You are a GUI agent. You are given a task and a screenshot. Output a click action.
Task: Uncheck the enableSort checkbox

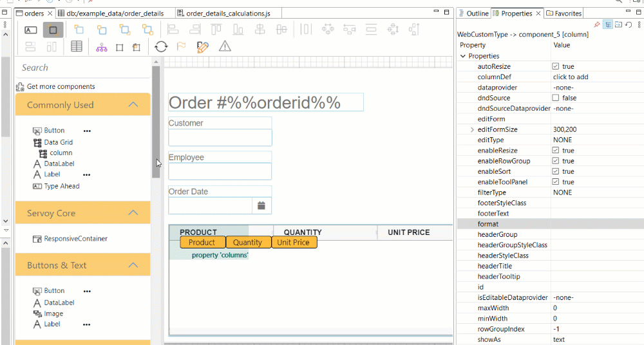click(556, 171)
